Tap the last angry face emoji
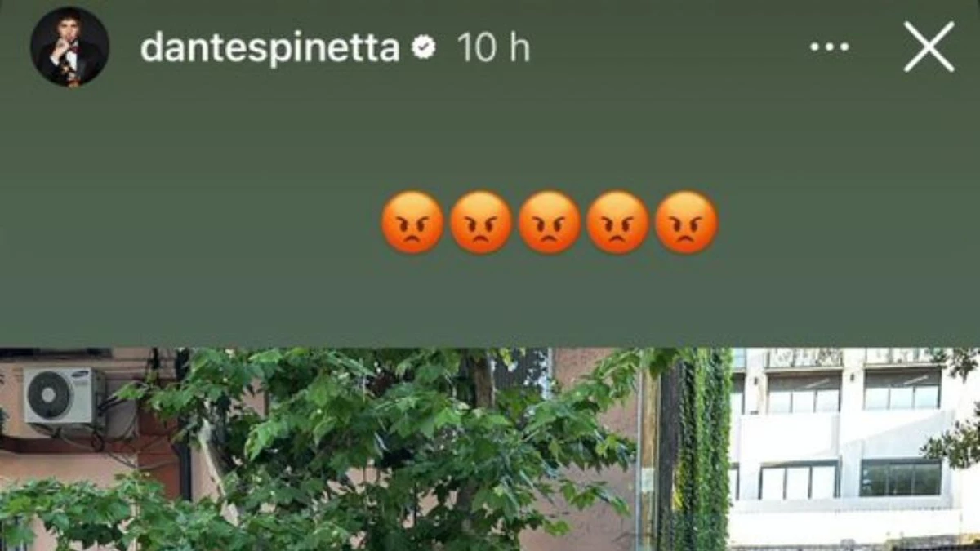The height and width of the screenshot is (551, 980). (687, 222)
